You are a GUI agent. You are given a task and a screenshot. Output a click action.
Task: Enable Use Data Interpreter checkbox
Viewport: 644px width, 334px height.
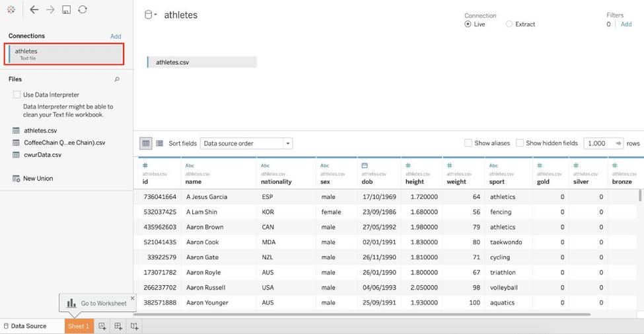(x=17, y=95)
